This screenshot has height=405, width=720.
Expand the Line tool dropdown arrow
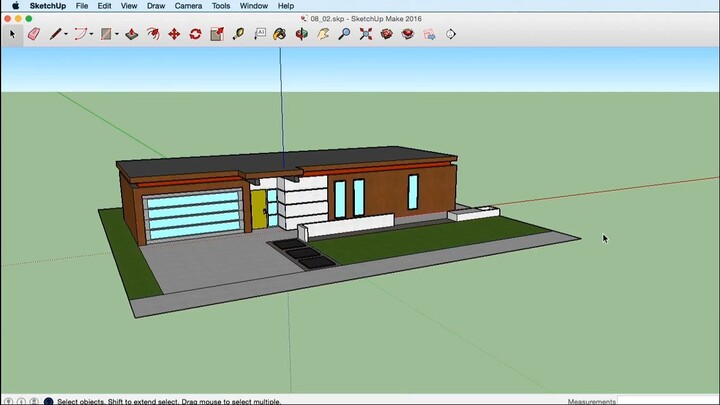click(67, 34)
